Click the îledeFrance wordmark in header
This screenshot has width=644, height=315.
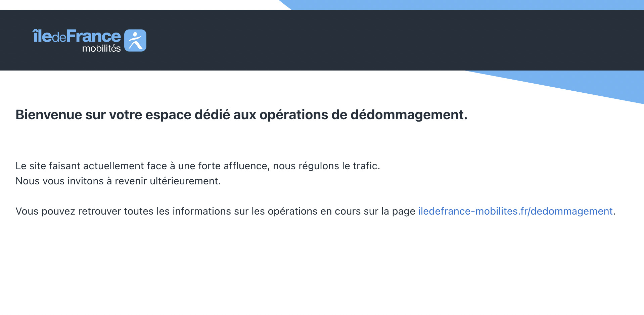pos(77,36)
